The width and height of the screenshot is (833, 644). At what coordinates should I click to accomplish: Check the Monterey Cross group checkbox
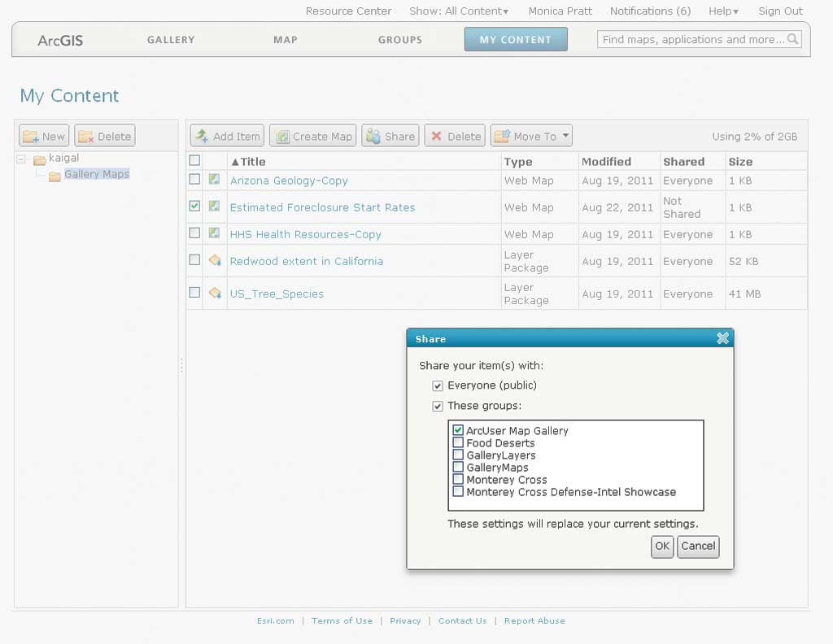(x=458, y=479)
